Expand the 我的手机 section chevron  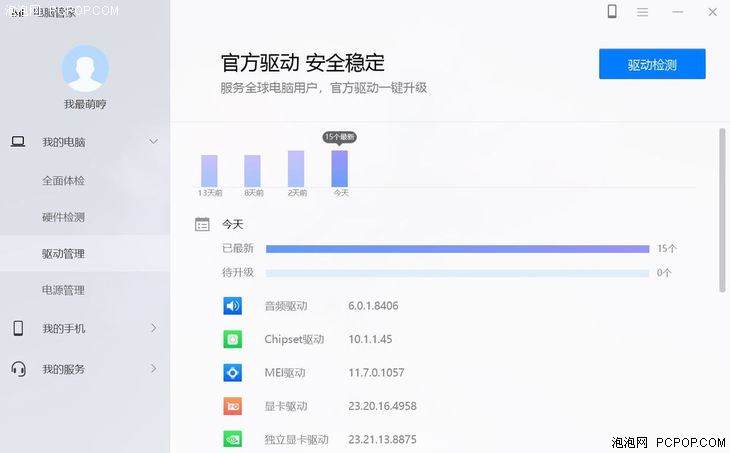click(x=154, y=328)
